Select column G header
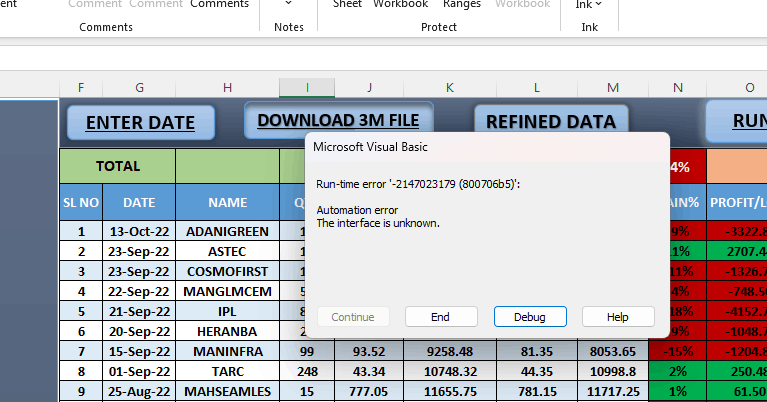Viewport: 767px width, 402px height. (139, 88)
